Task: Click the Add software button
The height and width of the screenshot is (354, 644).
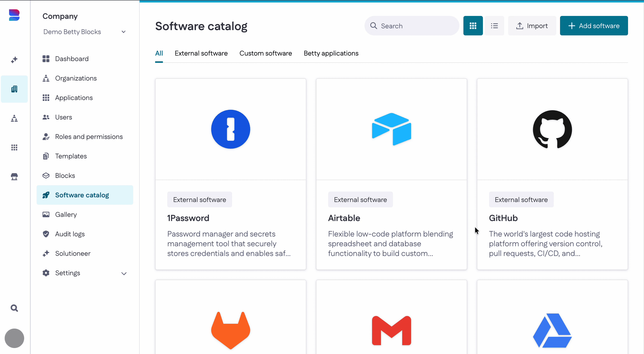Action: point(594,26)
